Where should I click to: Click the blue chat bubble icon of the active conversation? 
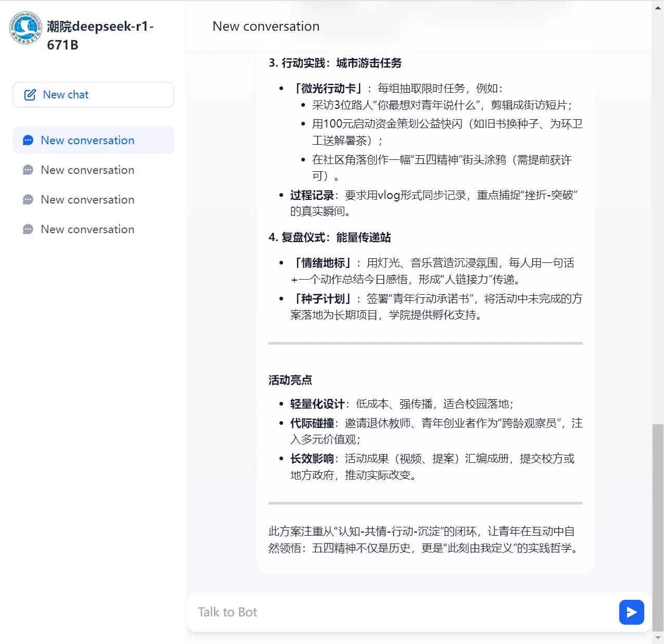(28, 141)
